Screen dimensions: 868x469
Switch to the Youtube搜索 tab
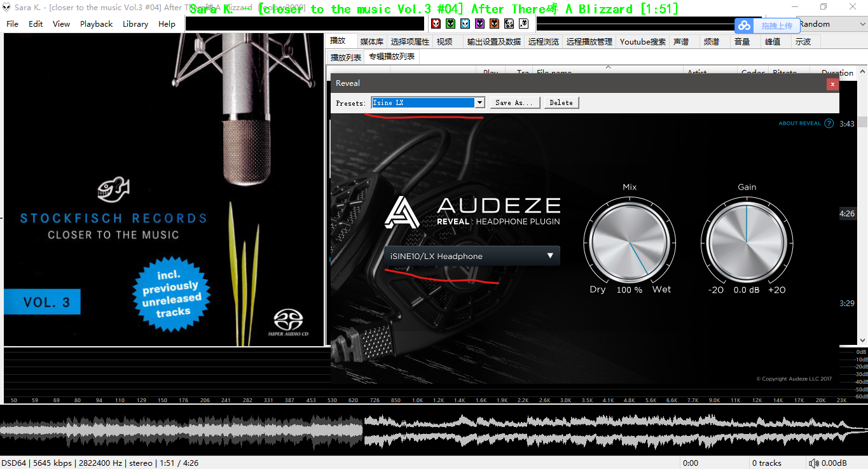[642, 41]
